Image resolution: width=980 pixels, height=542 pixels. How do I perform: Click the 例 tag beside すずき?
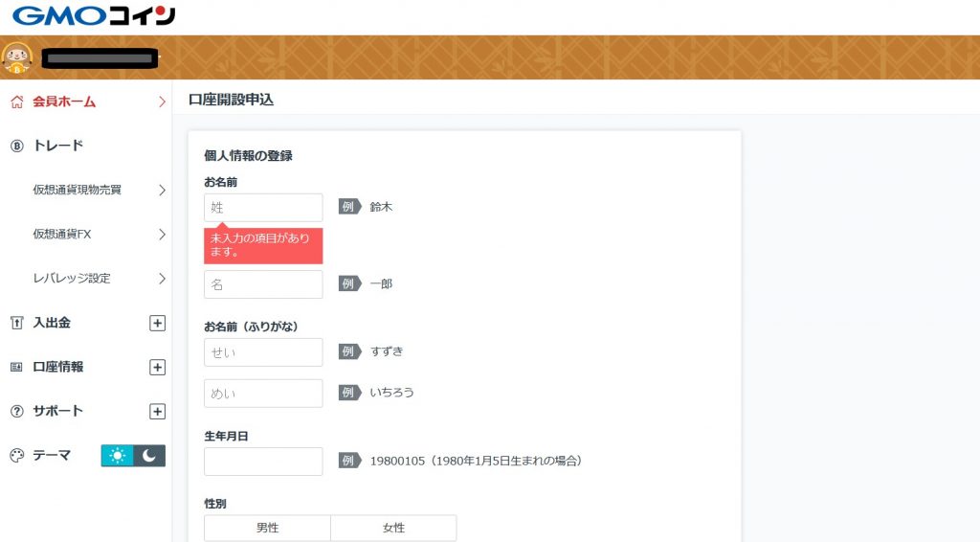tap(349, 351)
